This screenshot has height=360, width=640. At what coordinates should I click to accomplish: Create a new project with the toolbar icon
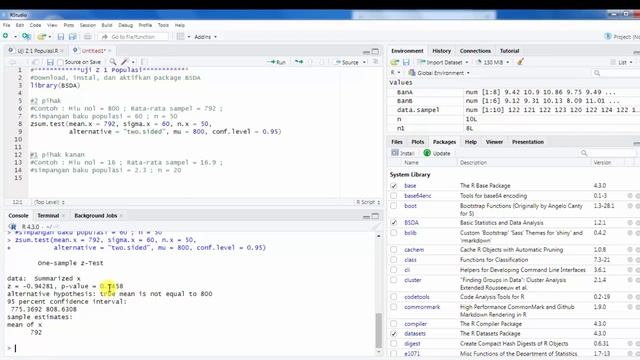click(26, 36)
